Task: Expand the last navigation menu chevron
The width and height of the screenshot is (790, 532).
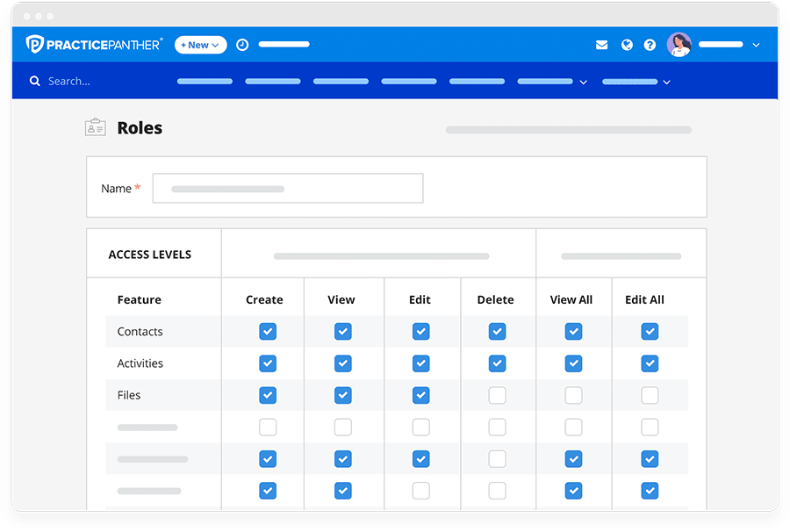Action: tap(666, 82)
